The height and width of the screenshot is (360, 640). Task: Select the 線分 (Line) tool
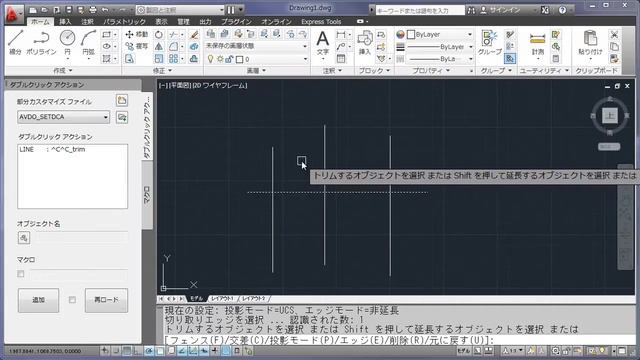(x=16, y=42)
